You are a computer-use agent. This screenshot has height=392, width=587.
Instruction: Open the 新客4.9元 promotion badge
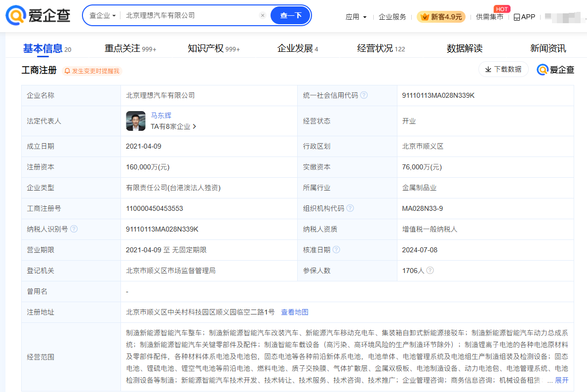tap(441, 17)
